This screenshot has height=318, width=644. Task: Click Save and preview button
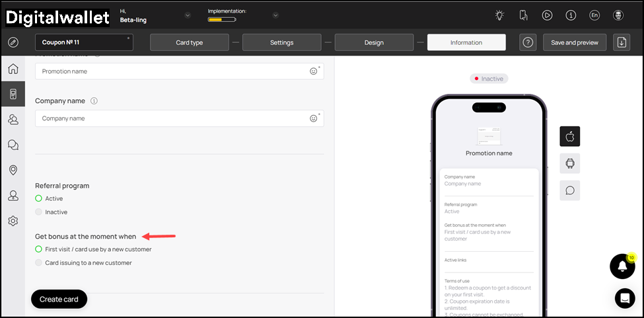tap(574, 42)
